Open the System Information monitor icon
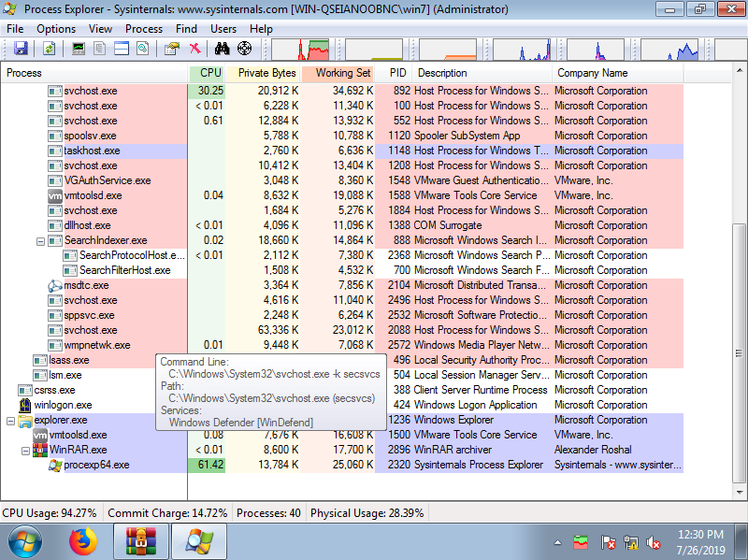748x560 pixels. point(78,49)
